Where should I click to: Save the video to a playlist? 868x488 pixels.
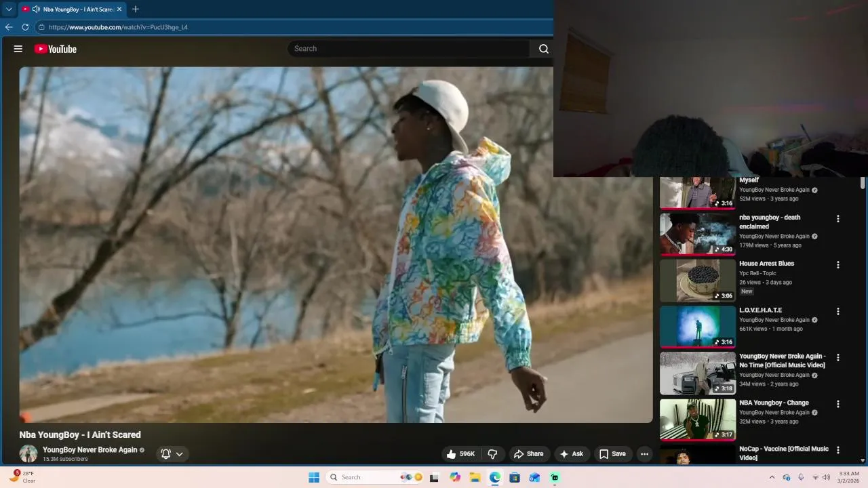[x=612, y=454]
